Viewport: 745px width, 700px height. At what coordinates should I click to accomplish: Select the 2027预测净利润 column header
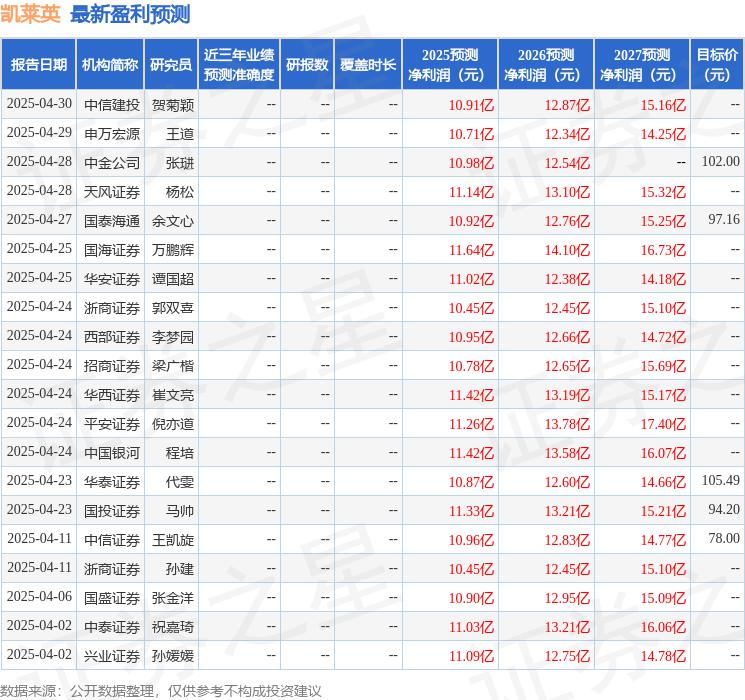642,65
